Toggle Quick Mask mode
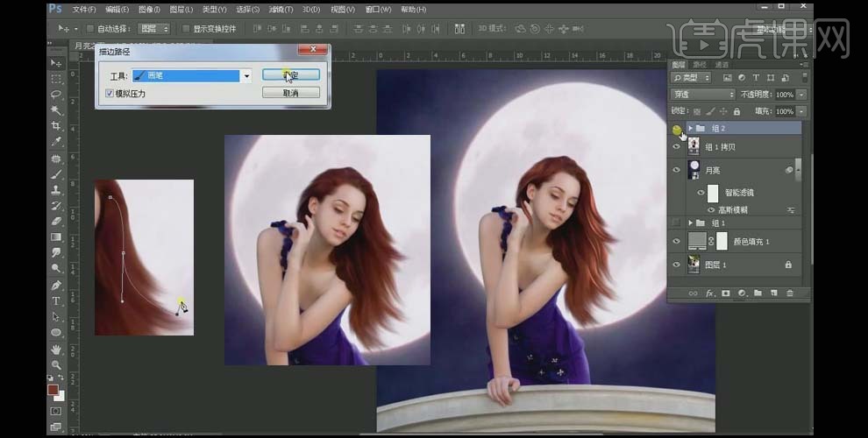This screenshot has height=438, width=868. (x=56, y=411)
